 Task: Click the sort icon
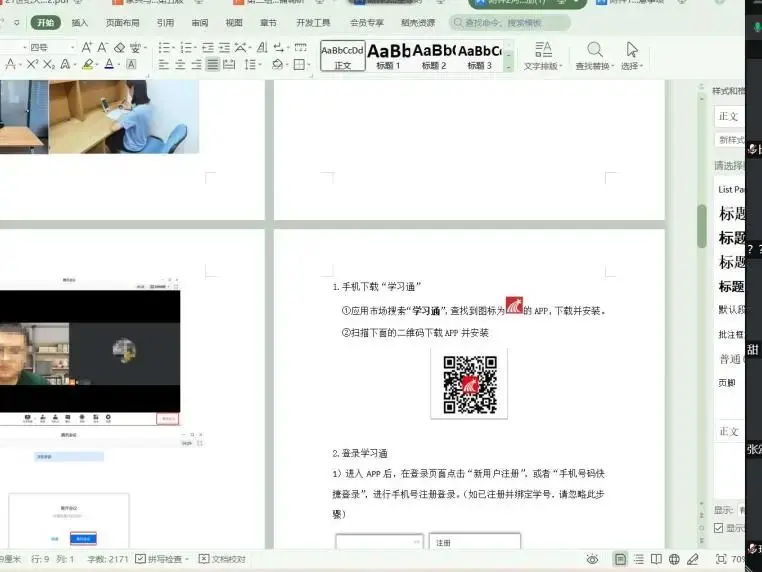(262, 48)
